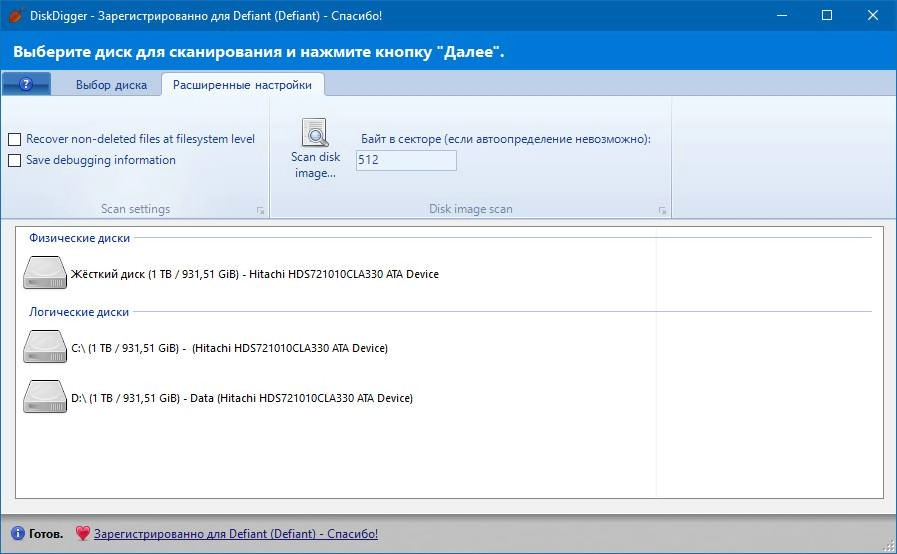
Task: Select the C:\ (1 TB / 931,51 GiB) row
Action: coord(229,348)
